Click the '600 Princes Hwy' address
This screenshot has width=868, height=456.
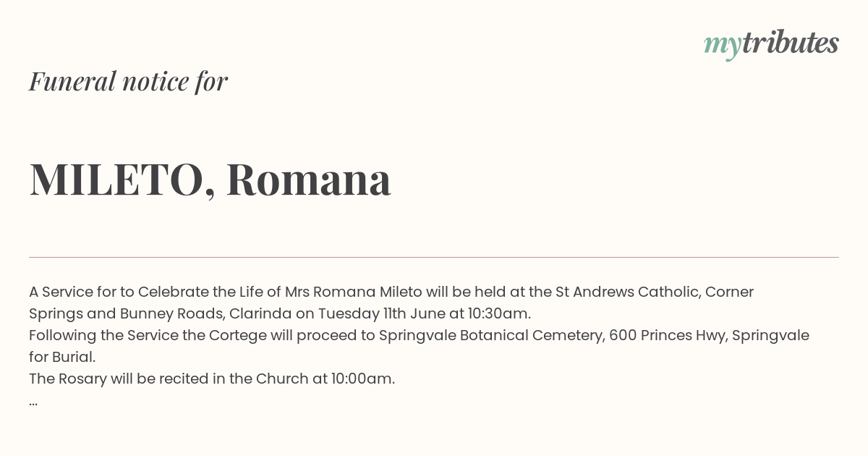[x=666, y=335]
